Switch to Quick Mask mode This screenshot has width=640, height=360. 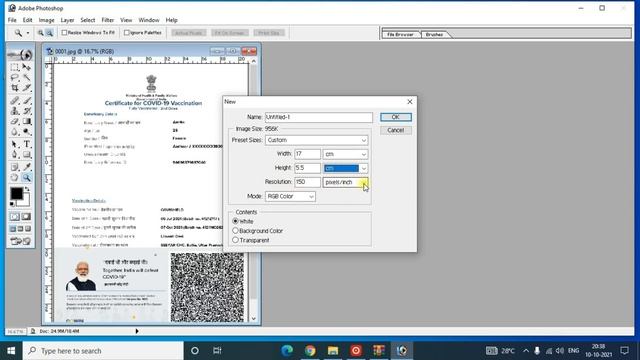click(27, 217)
